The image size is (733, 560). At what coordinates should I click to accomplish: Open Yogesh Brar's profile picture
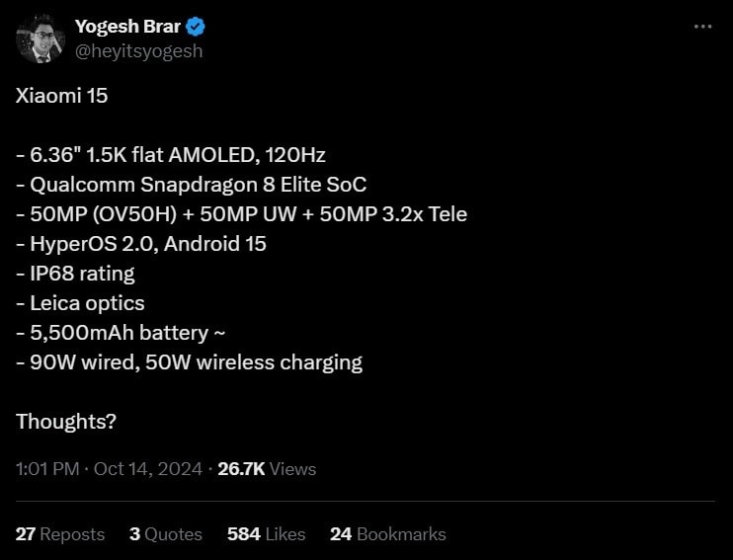pyautogui.click(x=40, y=39)
